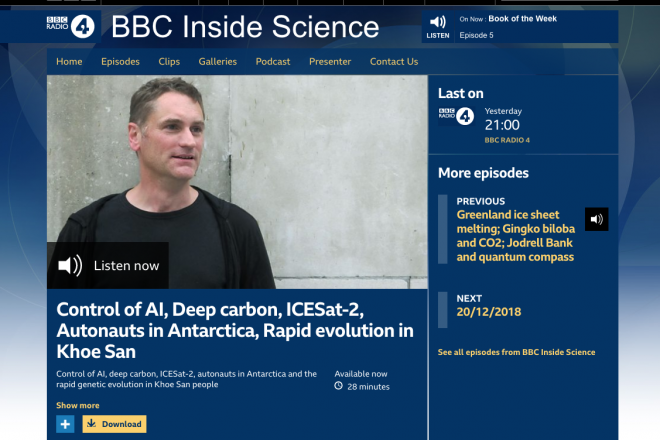The height and width of the screenshot is (440, 660).
Task: Play episode via Listen now speaker icon
Action: [x=70, y=266]
